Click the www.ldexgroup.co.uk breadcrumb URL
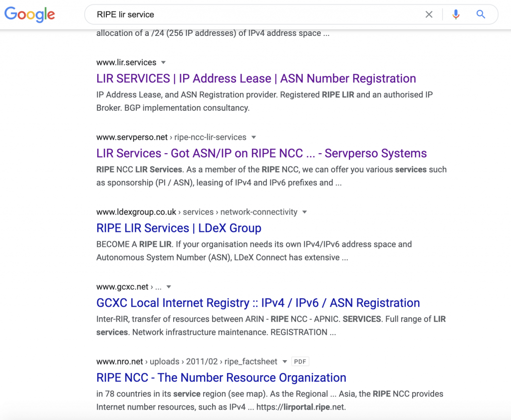The image size is (511, 420). tap(197, 212)
